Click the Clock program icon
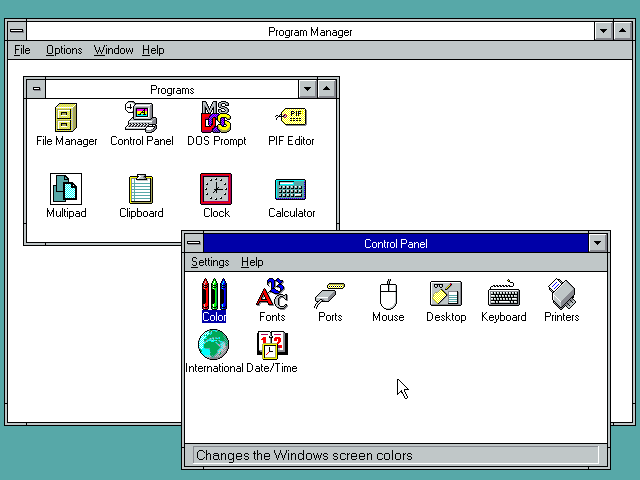 point(216,189)
